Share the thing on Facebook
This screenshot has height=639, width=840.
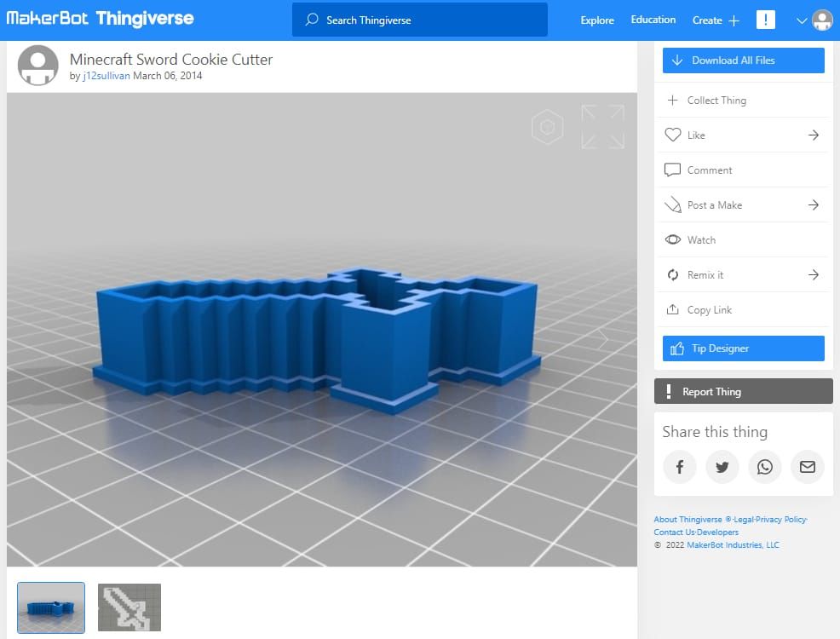pyautogui.click(x=679, y=467)
